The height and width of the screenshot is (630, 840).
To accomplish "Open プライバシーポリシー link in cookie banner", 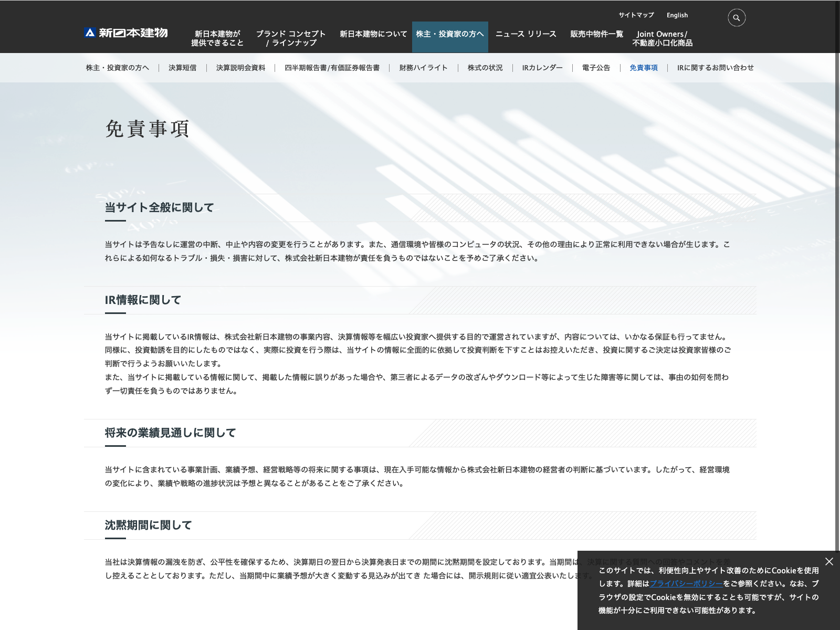I will pyautogui.click(x=686, y=584).
